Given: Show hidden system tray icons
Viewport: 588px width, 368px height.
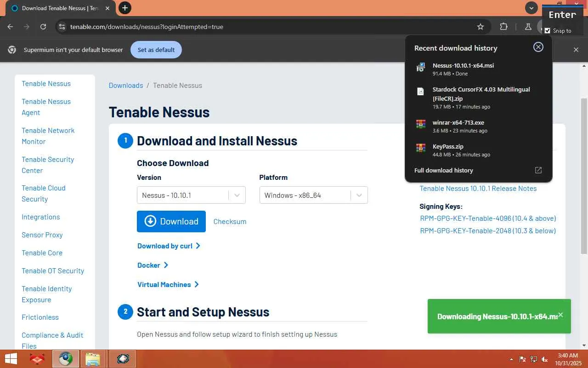Looking at the screenshot, I should 512,359.
